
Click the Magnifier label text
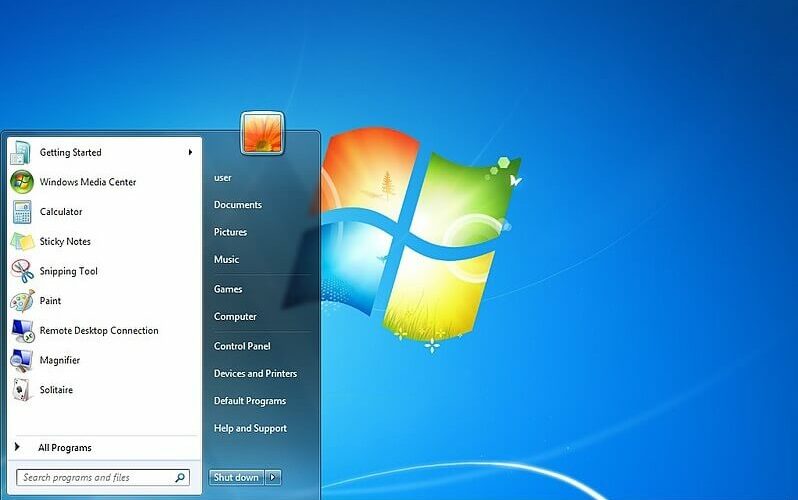[60, 360]
